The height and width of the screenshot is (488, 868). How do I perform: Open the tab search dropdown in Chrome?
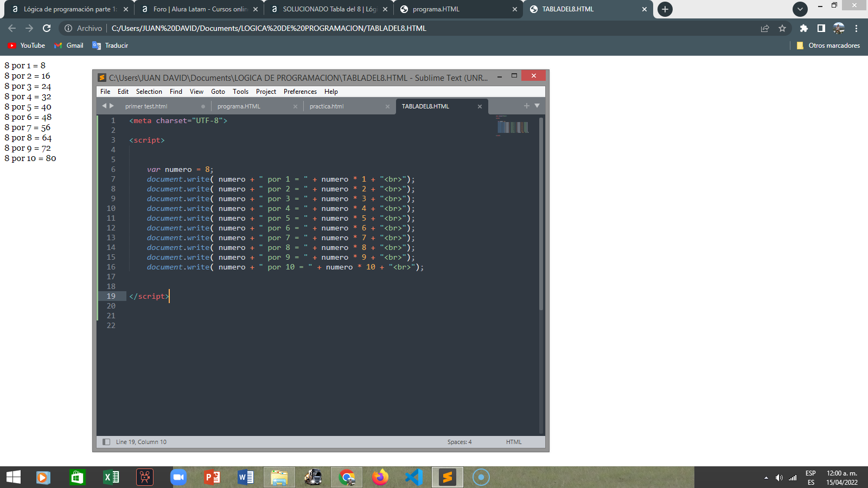pos(800,9)
